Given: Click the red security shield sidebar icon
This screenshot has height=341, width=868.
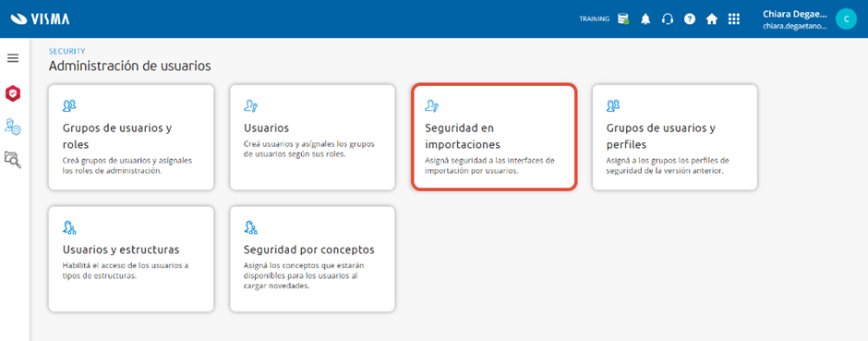Looking at the screenshot, I should point(13,93).
